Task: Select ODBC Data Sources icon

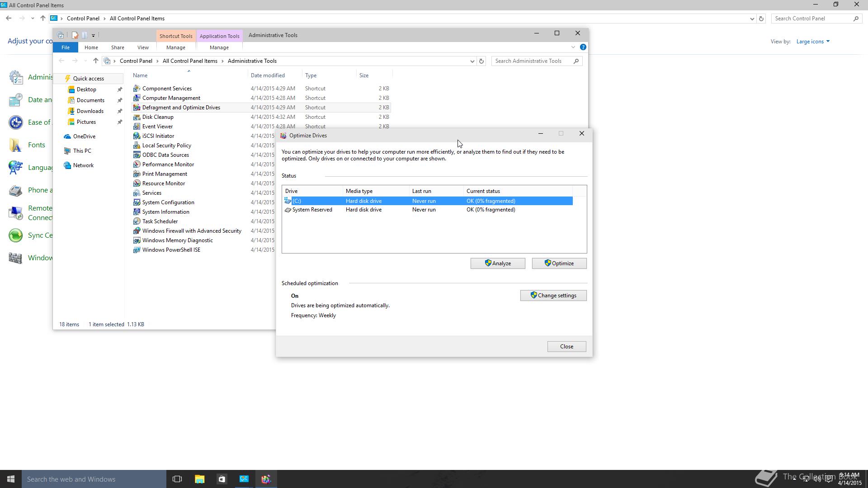Action: coord(137,155)
